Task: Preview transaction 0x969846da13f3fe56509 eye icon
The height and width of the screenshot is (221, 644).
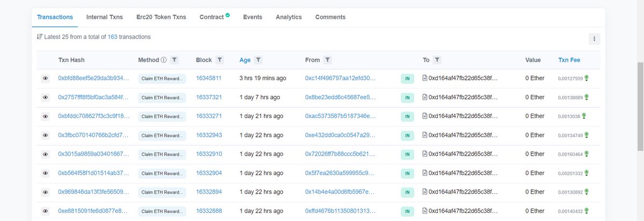Action: tap(46, 192)
